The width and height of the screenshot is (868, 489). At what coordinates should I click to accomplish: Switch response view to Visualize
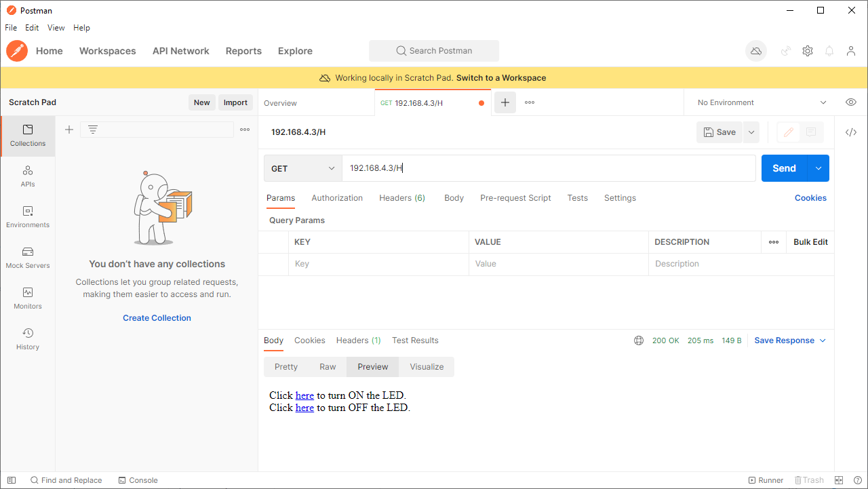coord(427,367)
